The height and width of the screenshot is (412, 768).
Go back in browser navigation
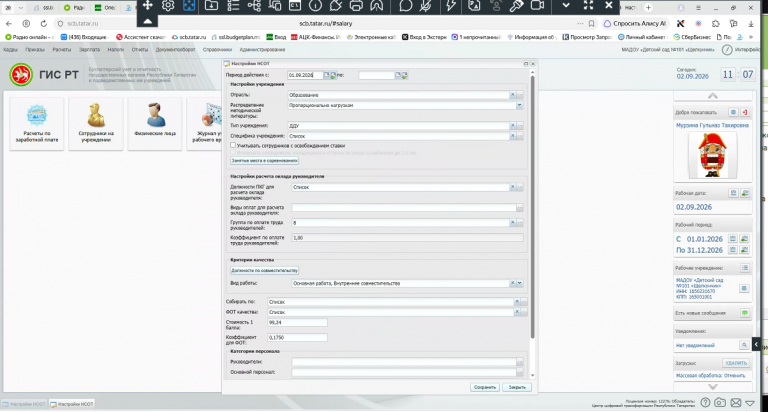click(9, 24)
